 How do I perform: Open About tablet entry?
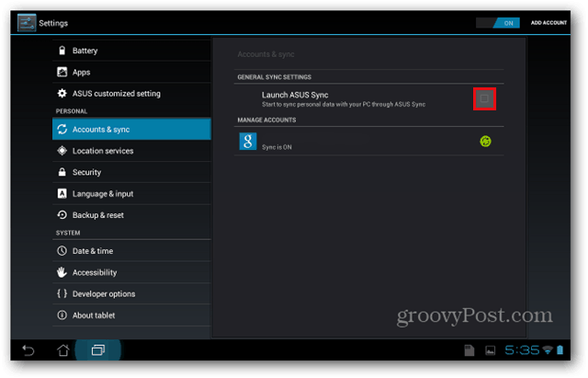coord(131,315)
